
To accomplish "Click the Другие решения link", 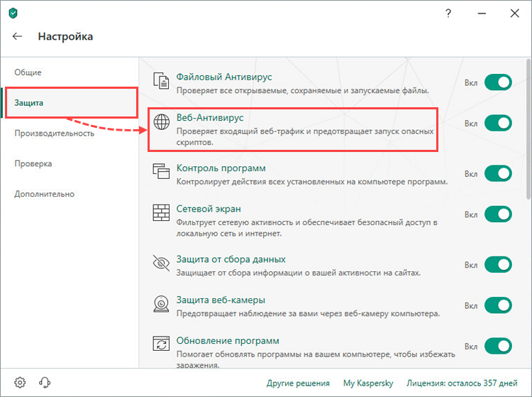I will (x=298, y=383).
